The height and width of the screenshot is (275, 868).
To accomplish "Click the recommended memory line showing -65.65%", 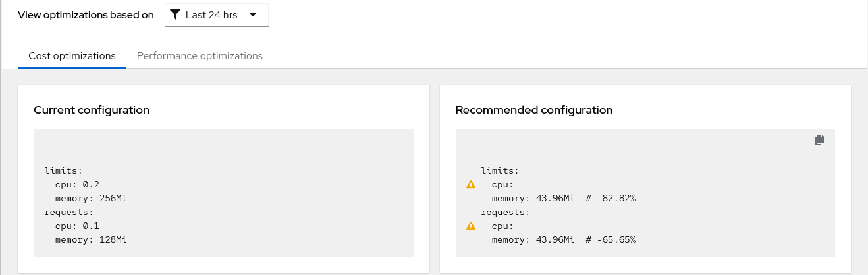I will 563,239.
